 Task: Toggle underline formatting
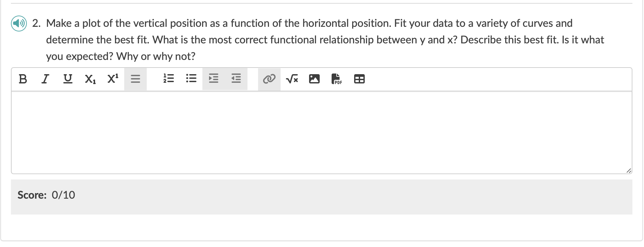(68, 79)
